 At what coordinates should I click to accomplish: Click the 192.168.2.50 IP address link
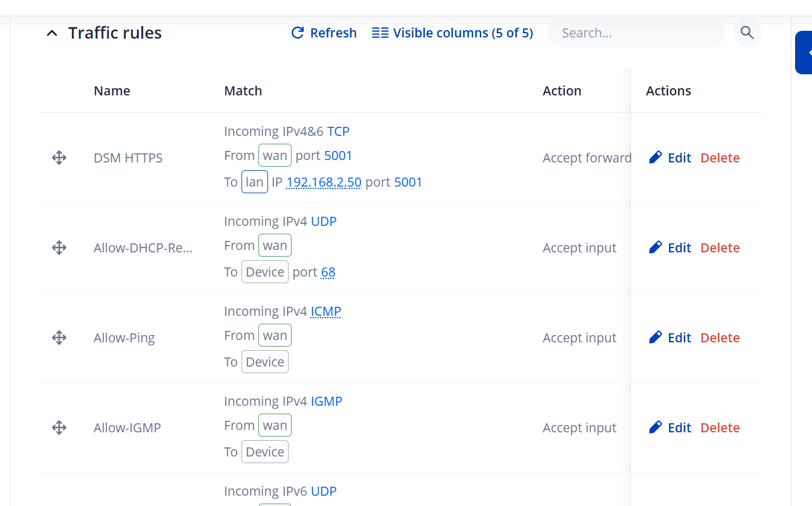pyautogui.click(x=324, y=182)
